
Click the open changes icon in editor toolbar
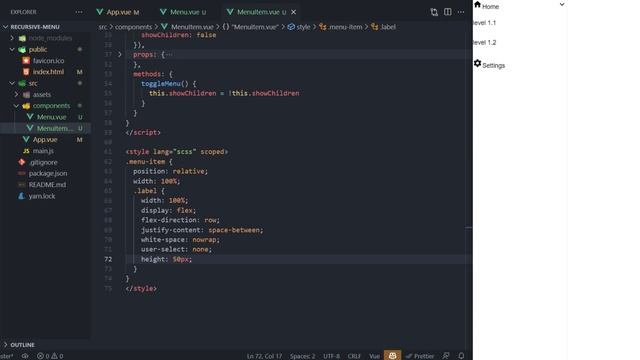click(434, 12)
